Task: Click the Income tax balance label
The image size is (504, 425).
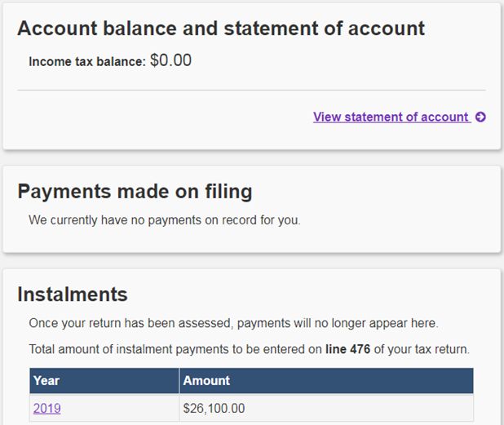Action: coord(87,61)
